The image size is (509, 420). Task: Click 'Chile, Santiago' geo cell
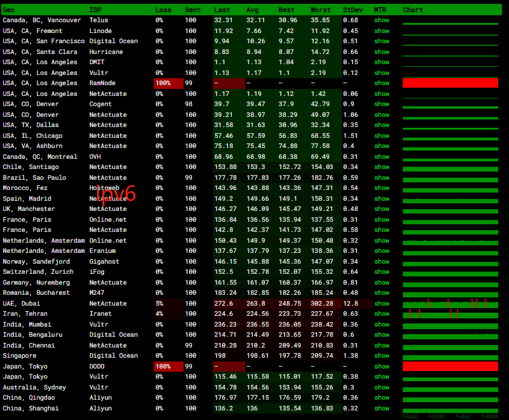click(x=31, y=167)
